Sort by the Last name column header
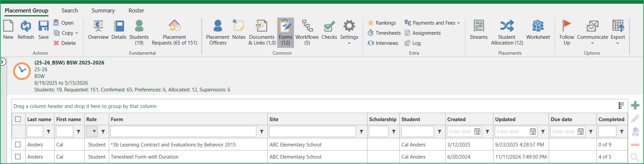This screenshot has width=644, height=164. (x=39, y=119)
